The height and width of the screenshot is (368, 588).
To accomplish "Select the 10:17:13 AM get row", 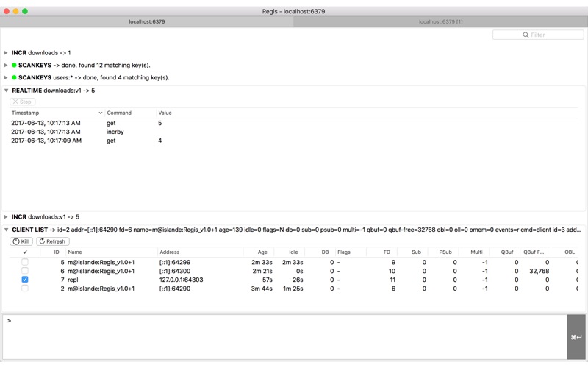I will 293,123.
